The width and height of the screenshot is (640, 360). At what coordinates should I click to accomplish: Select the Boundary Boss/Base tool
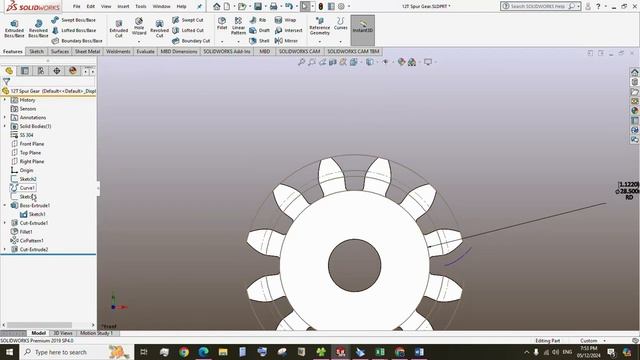click(77, 41)
